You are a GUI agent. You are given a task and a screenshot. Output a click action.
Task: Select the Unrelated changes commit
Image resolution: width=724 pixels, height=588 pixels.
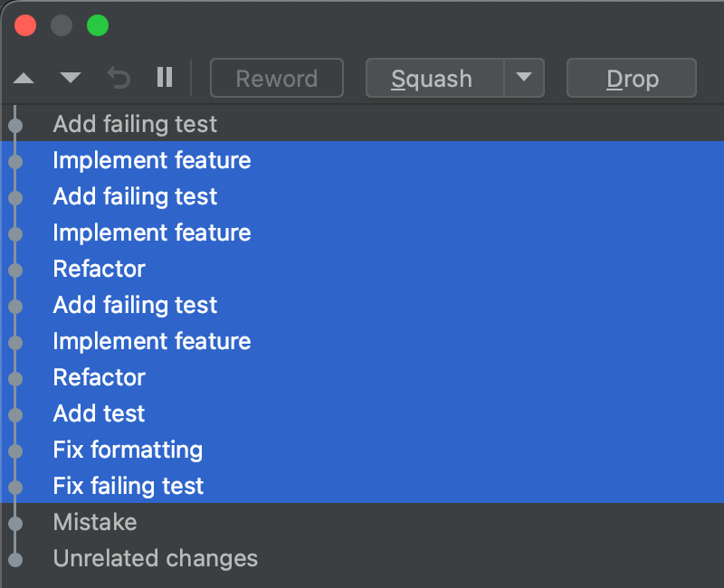coord(155,558)
